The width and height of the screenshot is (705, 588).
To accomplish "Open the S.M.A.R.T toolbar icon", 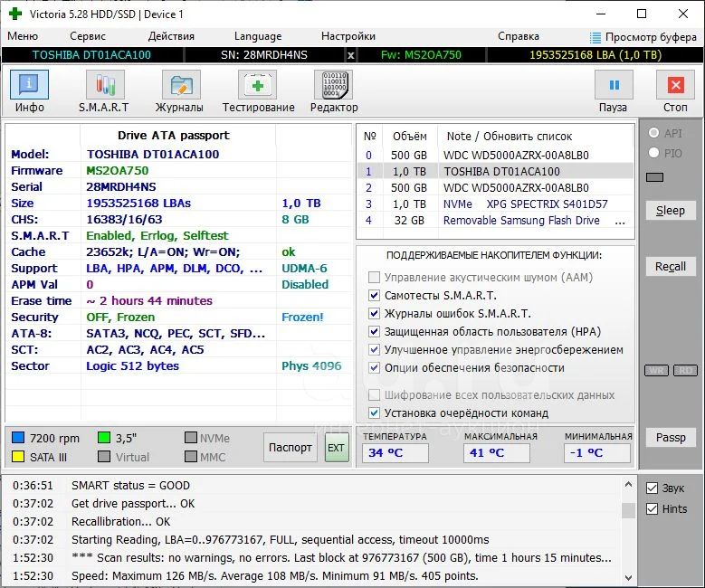I will tap(105, 85).
